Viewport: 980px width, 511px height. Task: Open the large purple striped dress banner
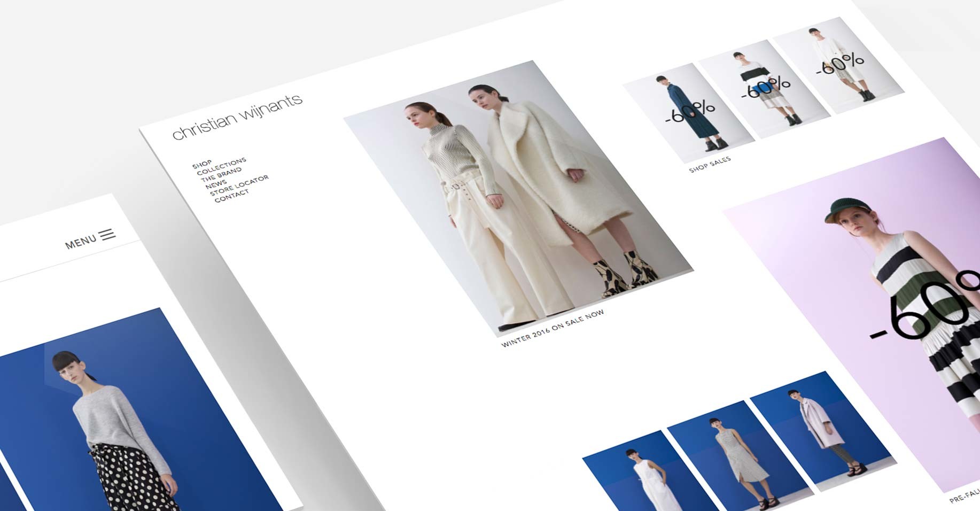pos(876,299)
